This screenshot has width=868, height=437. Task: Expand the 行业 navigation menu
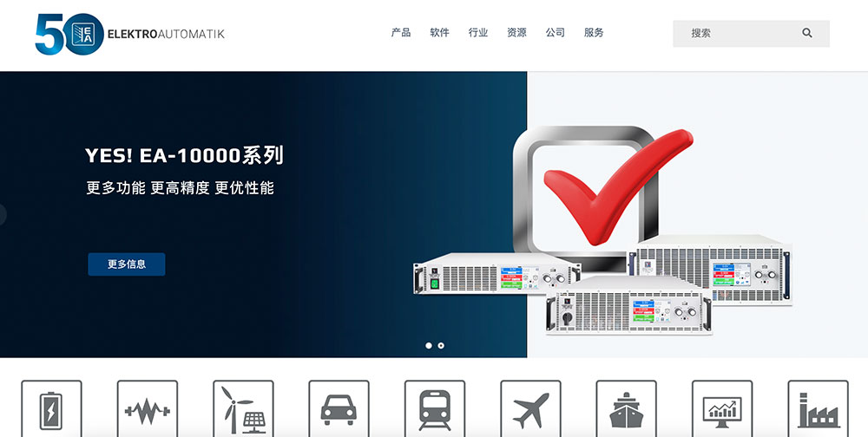(478, 33)
